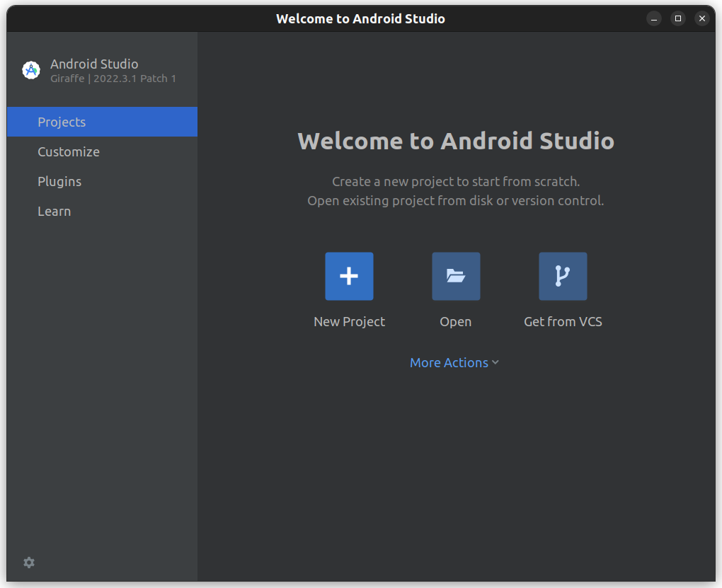
Task: Click the Android Studio name in sidebar
Action: [x=94, y=64]
